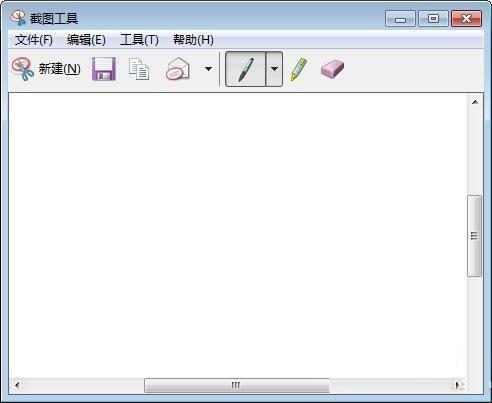Click the 新建(N) button label
492x403 pixels.
(x=60, y=69)
